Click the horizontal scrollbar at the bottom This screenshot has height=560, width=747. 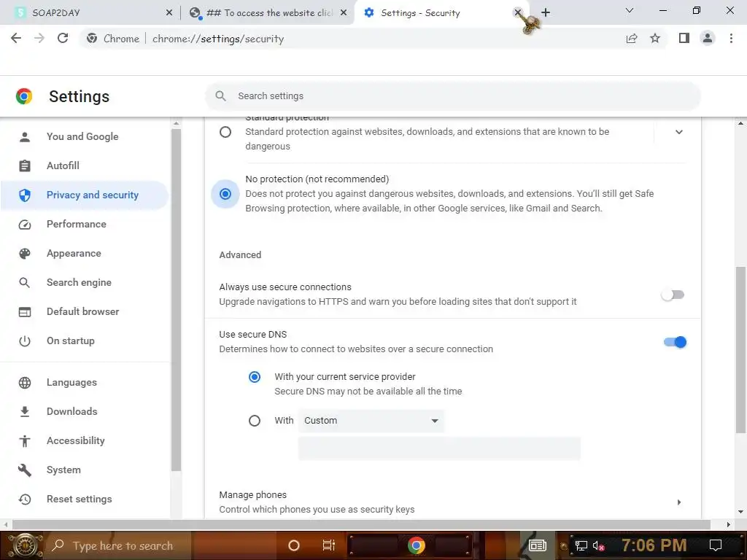[x=361, y=524]
